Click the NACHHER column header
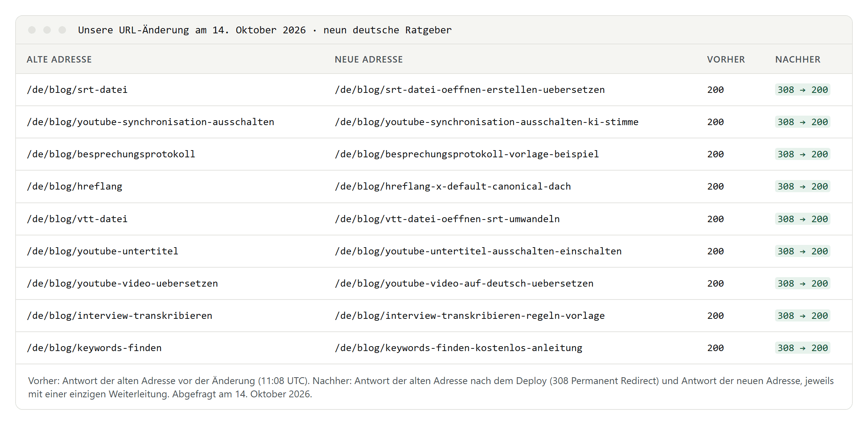Screen dimensions: 868x425 point(798,60)
